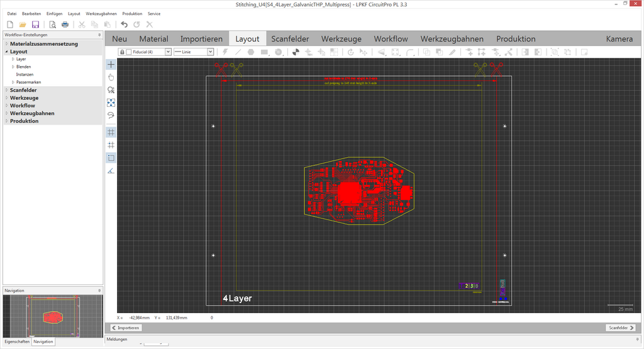The width and height of the screenshot is (644, 349).
Task: Click the Importieren back button
Action: coord(126,328)
